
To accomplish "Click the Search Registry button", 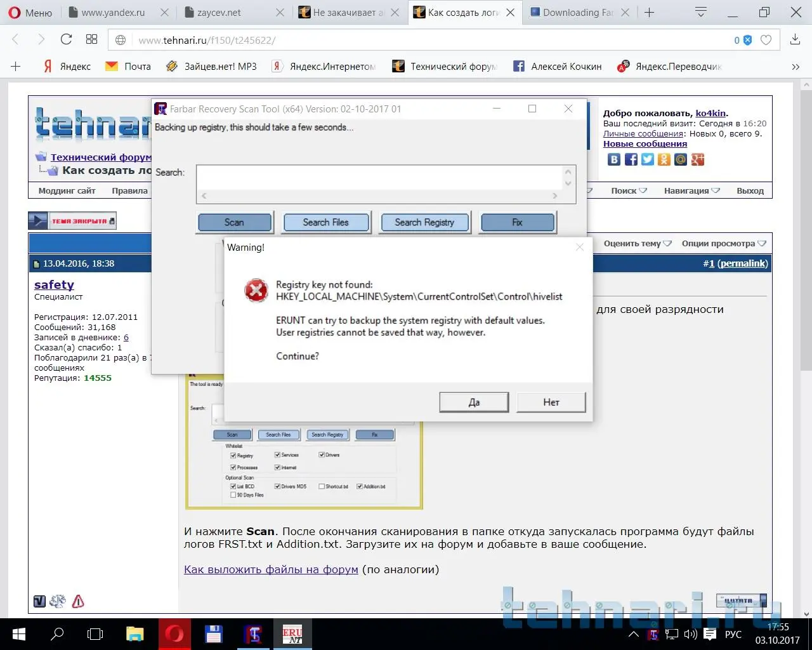I will [x=424, y=222].
